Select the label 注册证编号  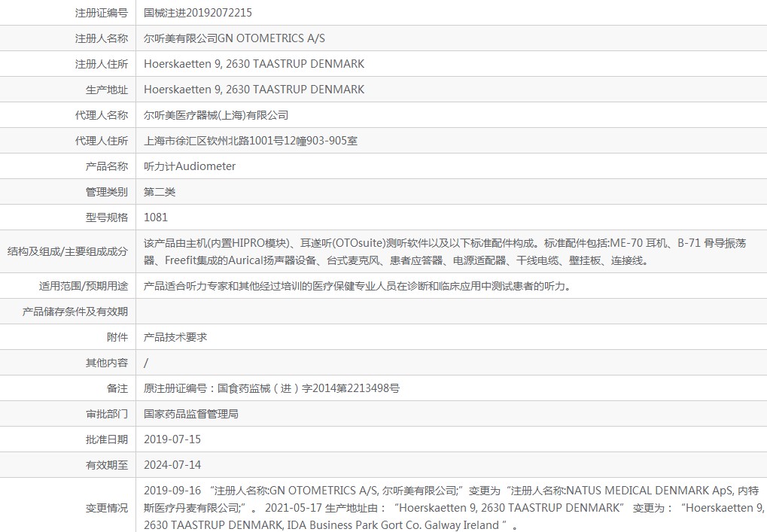pos(102,13)
